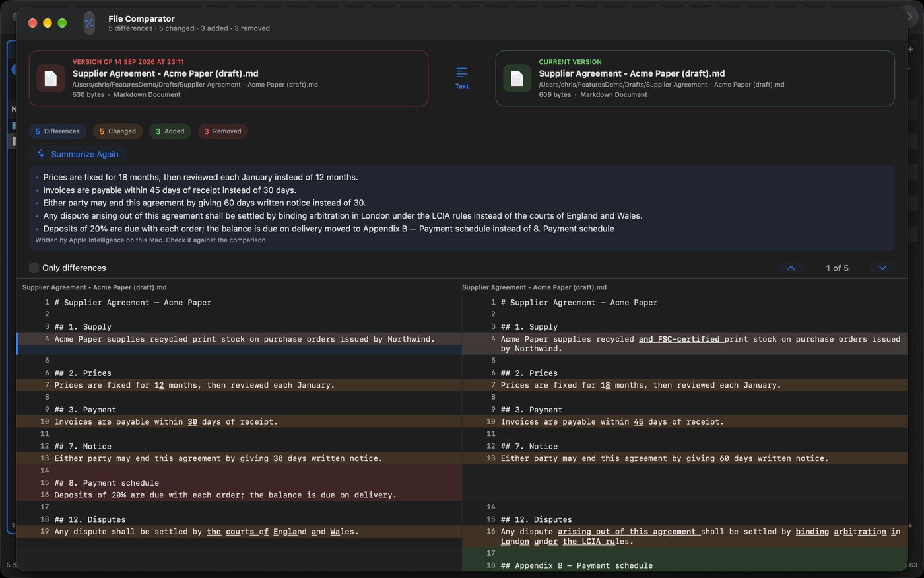This screenshot has width=924, height=578.
Task: Click the '1 of 5' difference counter
Action: coord(837,268)
